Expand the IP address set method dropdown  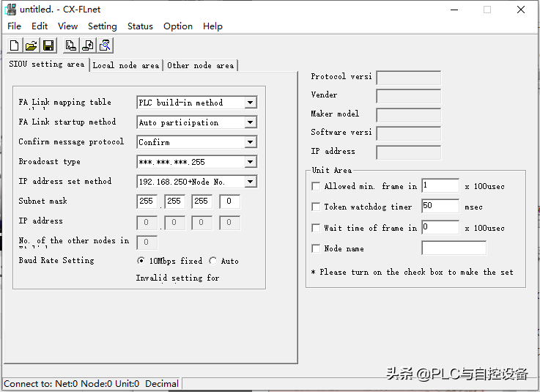click(x=250, y=182)
